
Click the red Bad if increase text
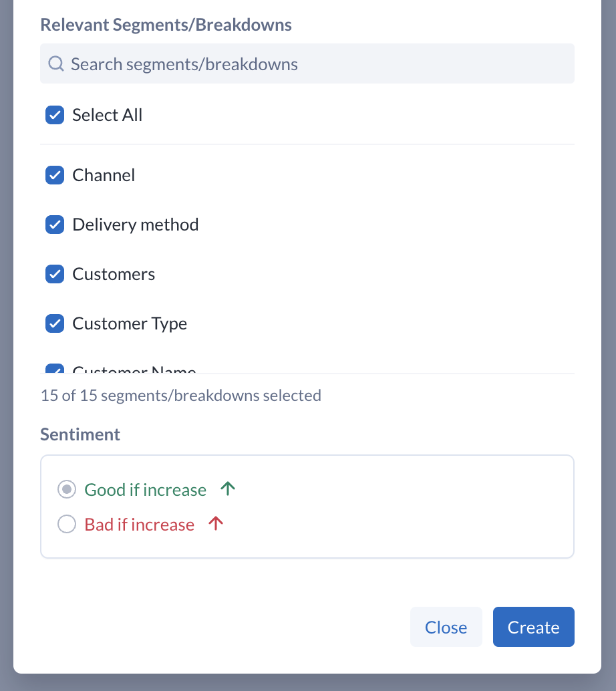point(139,525)
